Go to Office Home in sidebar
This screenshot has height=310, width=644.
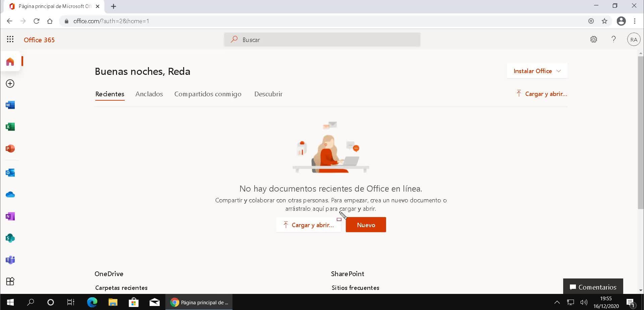tap(10, 62)
